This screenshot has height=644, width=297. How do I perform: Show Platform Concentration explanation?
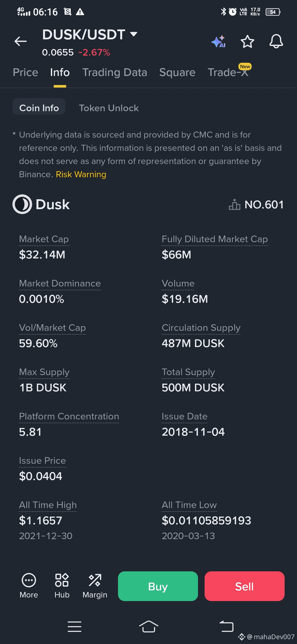pyautogui.click(x=69, y=416)
